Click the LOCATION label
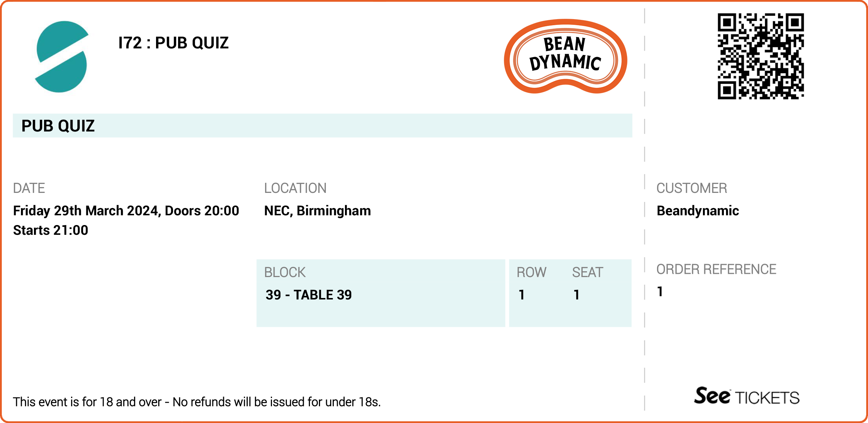868x423 pixels. click(295, 188)
